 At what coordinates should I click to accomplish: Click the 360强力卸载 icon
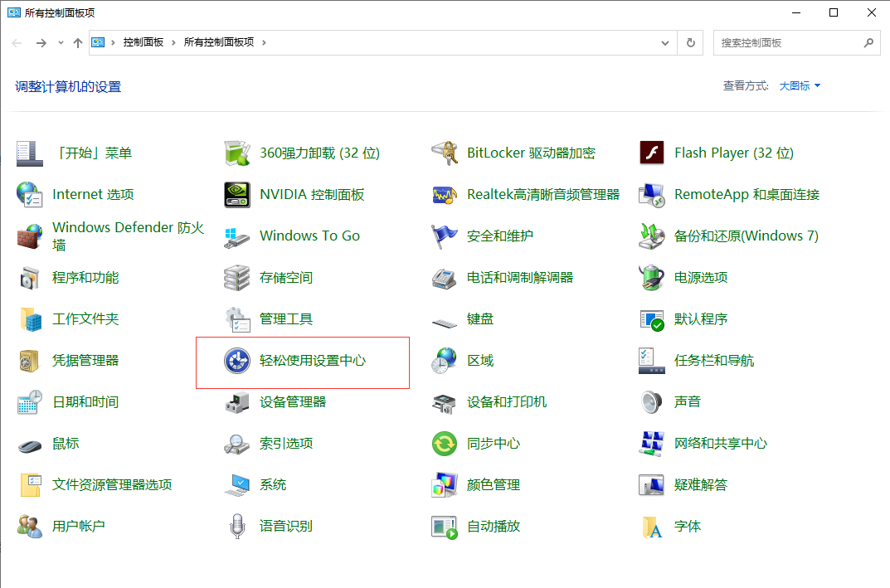tap(237, 153)
